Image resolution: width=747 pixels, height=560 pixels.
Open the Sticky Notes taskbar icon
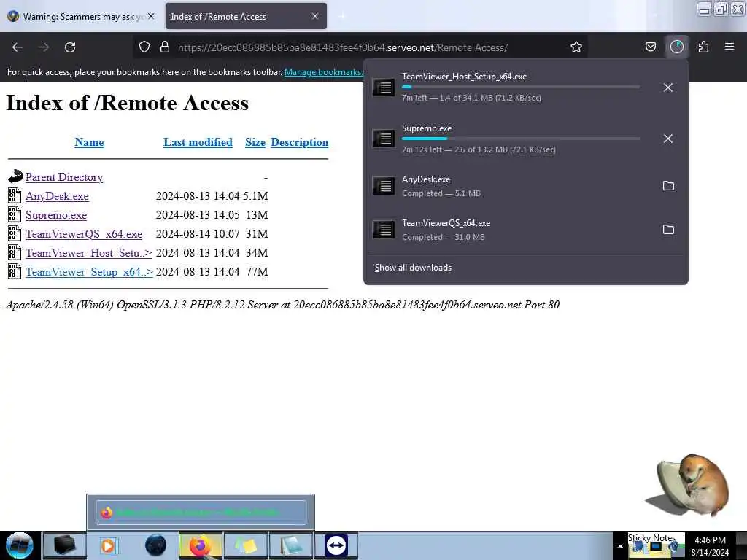pos(245,545)
